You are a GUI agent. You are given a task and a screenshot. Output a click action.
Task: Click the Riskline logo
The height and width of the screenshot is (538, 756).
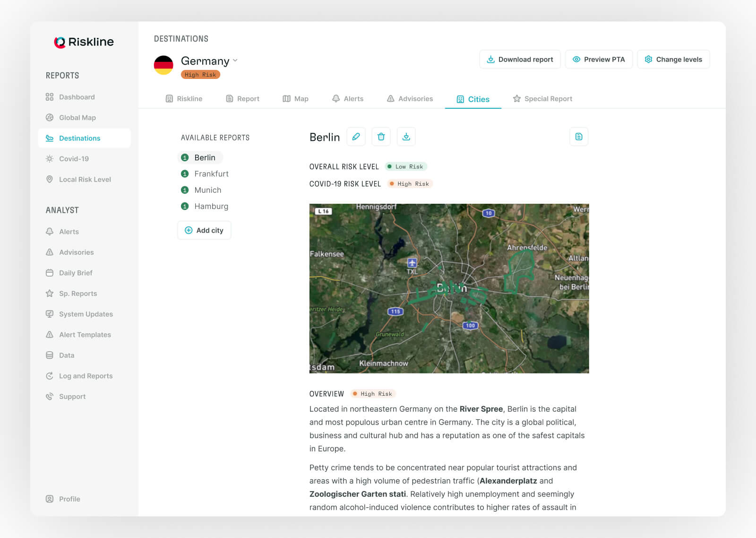pyautogui.click(x=84, y=42)
